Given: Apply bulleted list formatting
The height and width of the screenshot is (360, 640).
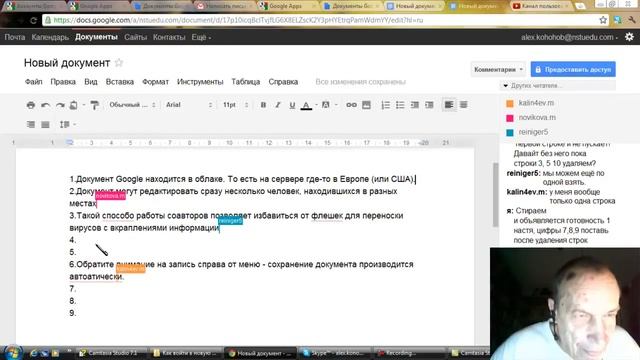Looking at the screenshot, I should tap(400, 105).
